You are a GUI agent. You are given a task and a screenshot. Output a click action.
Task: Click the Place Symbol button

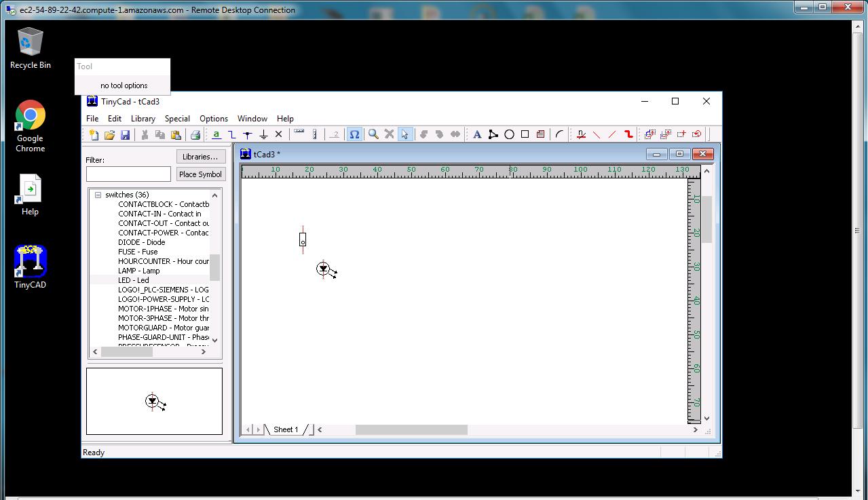coord(200,174)
